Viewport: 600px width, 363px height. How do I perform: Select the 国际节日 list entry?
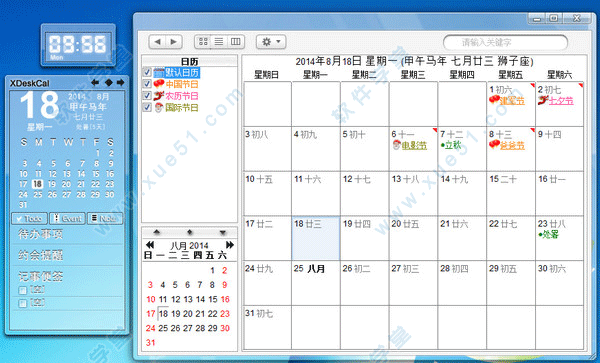[182, 107]
